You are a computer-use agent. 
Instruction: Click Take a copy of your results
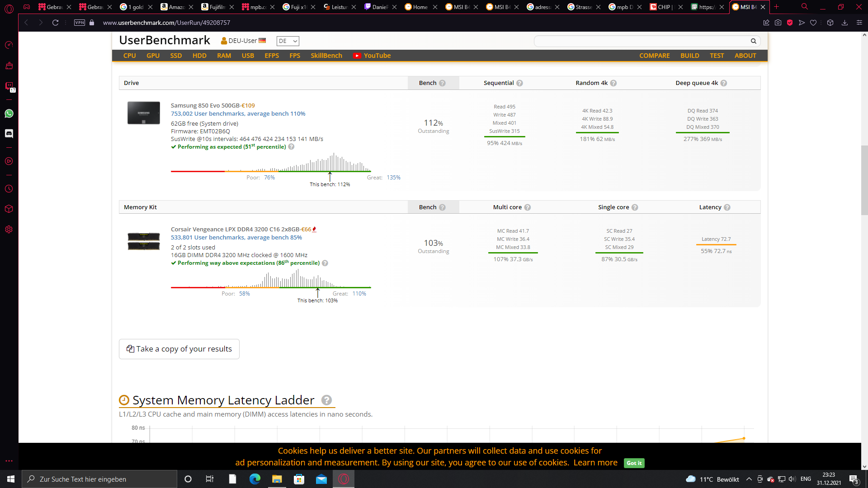[x=179, y=349]
